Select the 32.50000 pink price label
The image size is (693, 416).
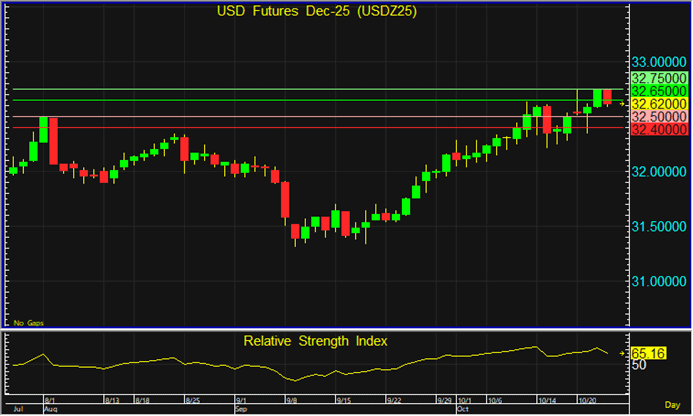point(658,116)
